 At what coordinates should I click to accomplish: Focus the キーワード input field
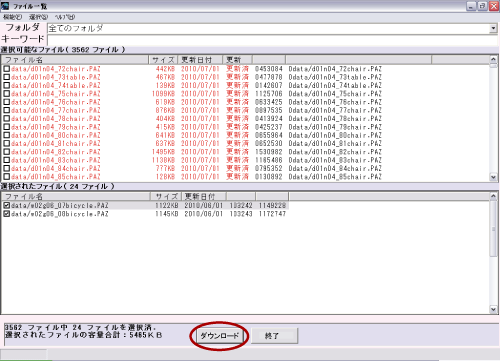(273, 40)
